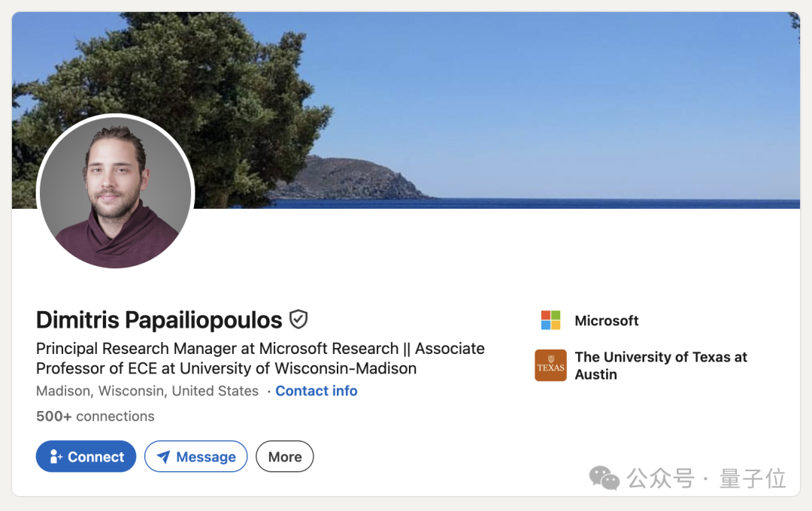Screen dimensions: 812x511
Task: Click the add-person icon in Connect
Action: (56, 456)
